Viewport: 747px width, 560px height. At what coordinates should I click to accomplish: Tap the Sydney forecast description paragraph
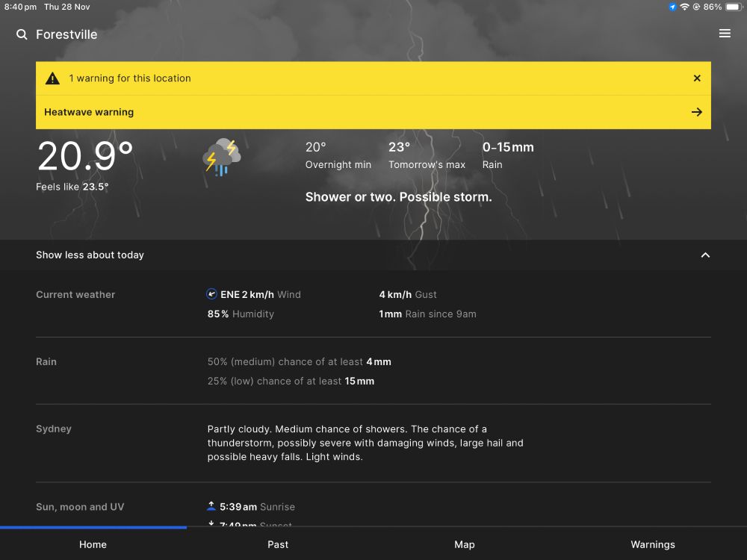click(x=365, y=443)
